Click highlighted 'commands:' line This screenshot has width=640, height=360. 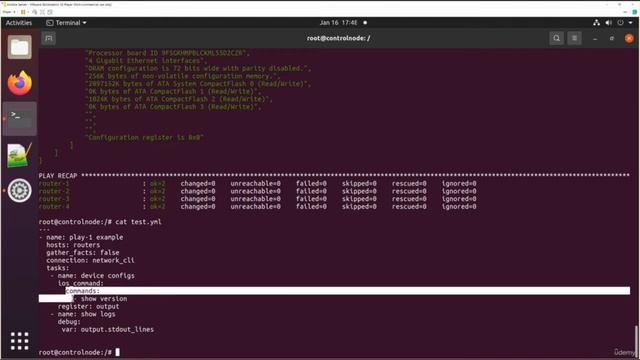click(x=348, y=291)
